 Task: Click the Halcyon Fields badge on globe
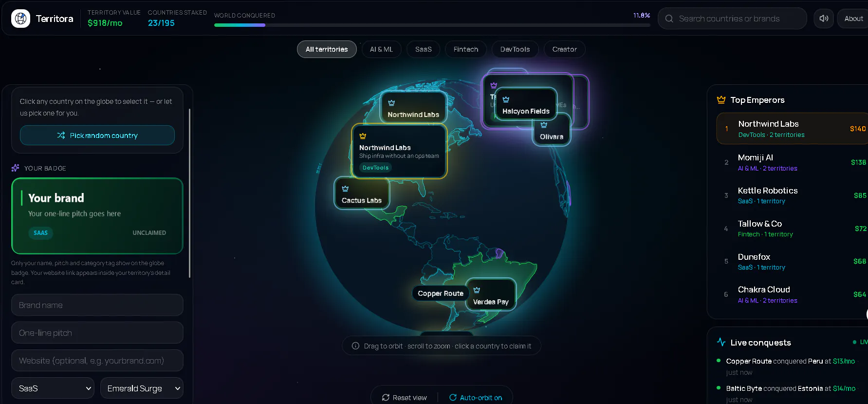pyautogui.click(x=526, y=104)
